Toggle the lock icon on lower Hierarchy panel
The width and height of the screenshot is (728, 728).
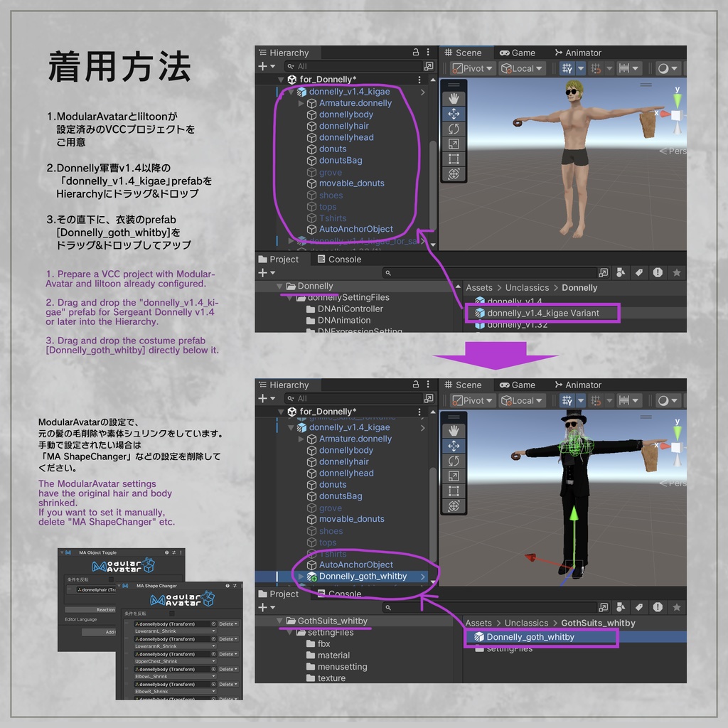coord(415,385)
